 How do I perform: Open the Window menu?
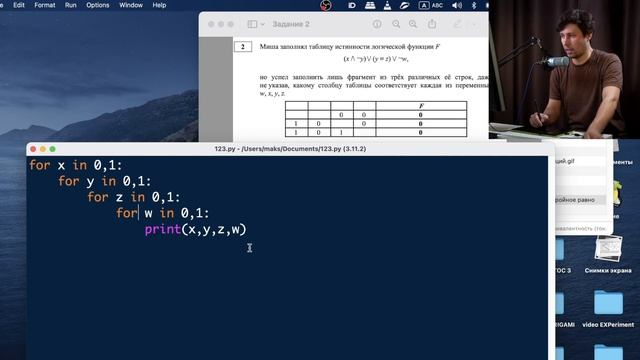click(x=131, y=5)
